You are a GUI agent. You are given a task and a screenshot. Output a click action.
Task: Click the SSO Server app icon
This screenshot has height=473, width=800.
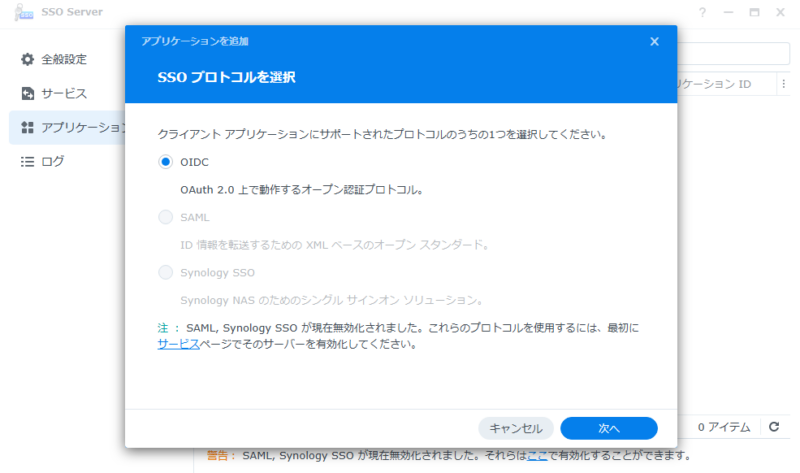[x=23, y=12]
